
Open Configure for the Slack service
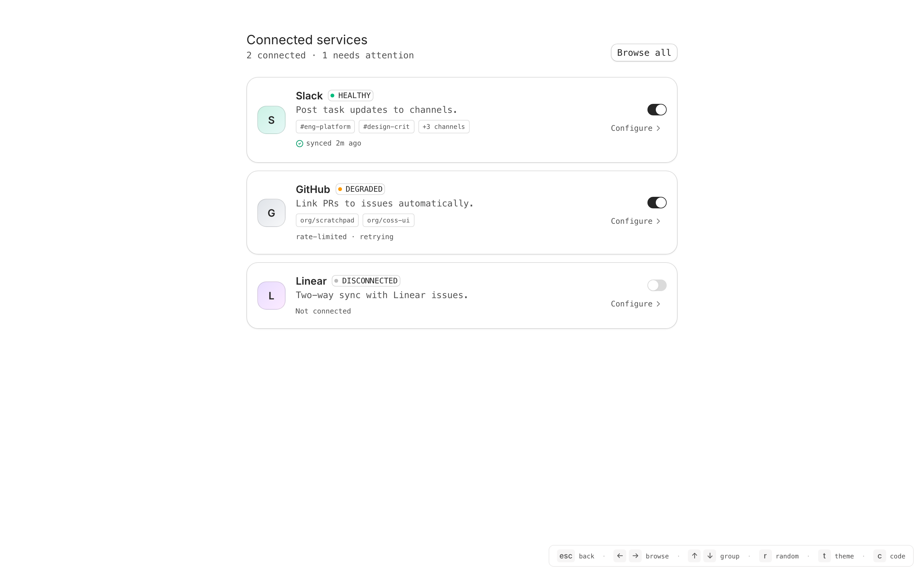point(635,128)
